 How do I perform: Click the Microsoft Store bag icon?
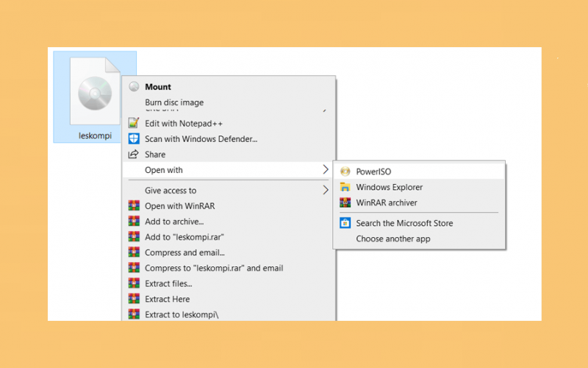[345, 223]
